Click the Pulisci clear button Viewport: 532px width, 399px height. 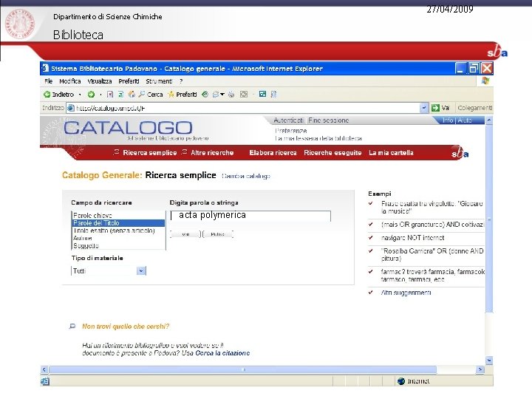click(218, 234)
